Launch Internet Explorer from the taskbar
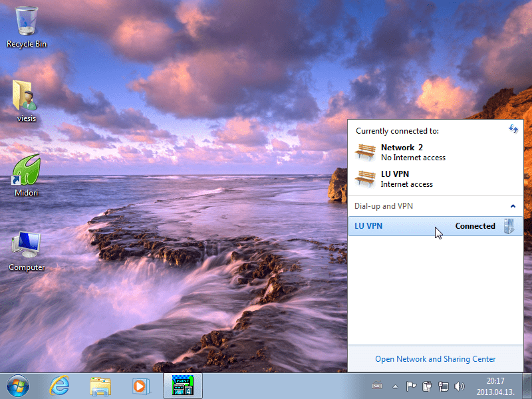The width and height of the screenshot is (532, 399). 59,386
